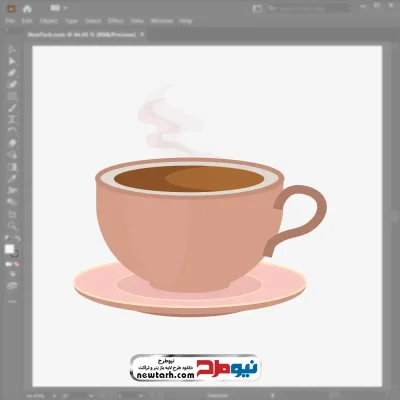This screenshot has height=400, width=400.
Task: Open the Type menu
Action: 71,21
